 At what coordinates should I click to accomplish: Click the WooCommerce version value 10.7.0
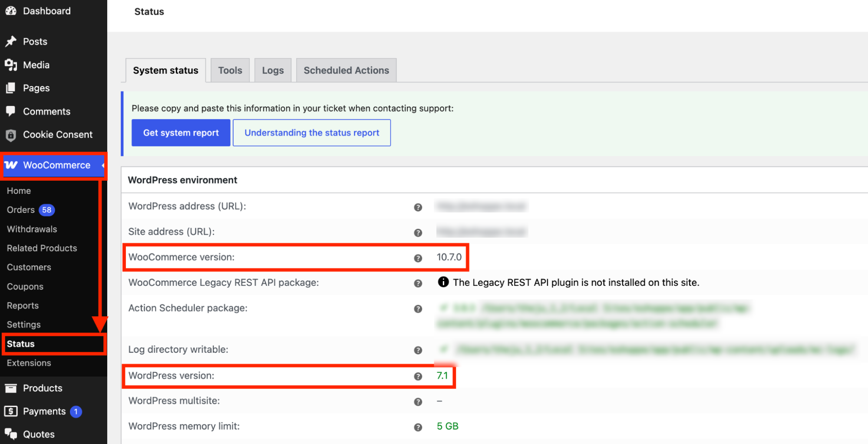coord(449,257)
